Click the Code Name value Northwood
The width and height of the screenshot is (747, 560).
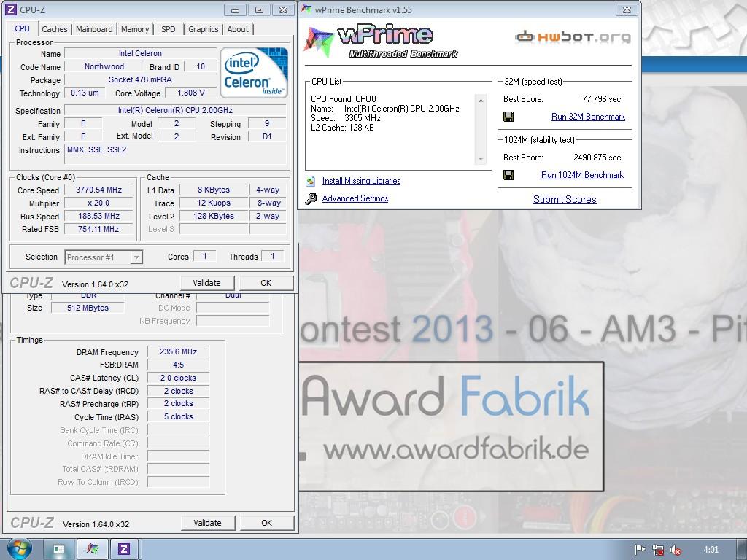tap(104, 66)
